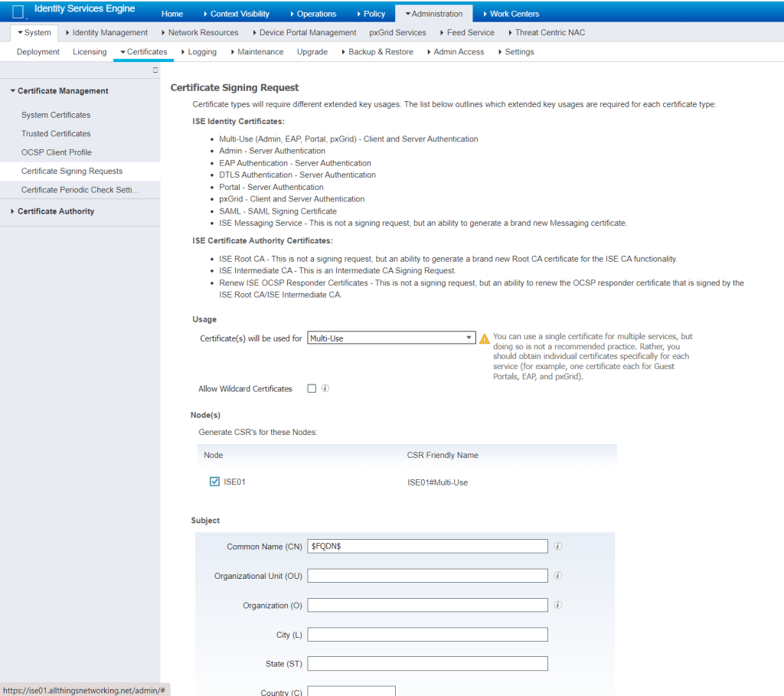Open the Operations menu
This screenshot has height=696, width=784.
[x=313, y=14]
